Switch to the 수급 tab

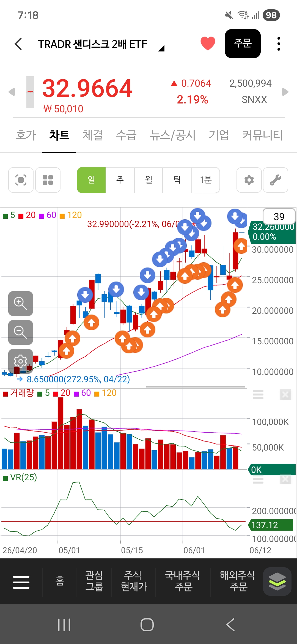(x=126, y=135)
